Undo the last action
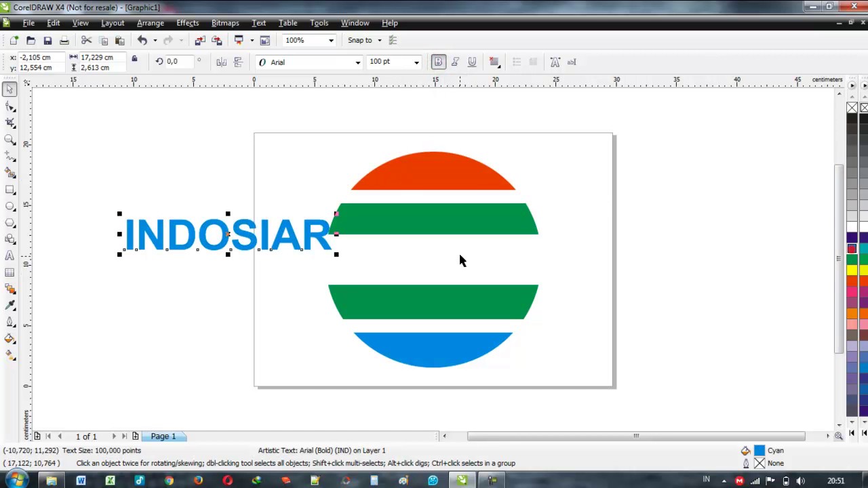868x488 pixels. [x=142, y=41]
